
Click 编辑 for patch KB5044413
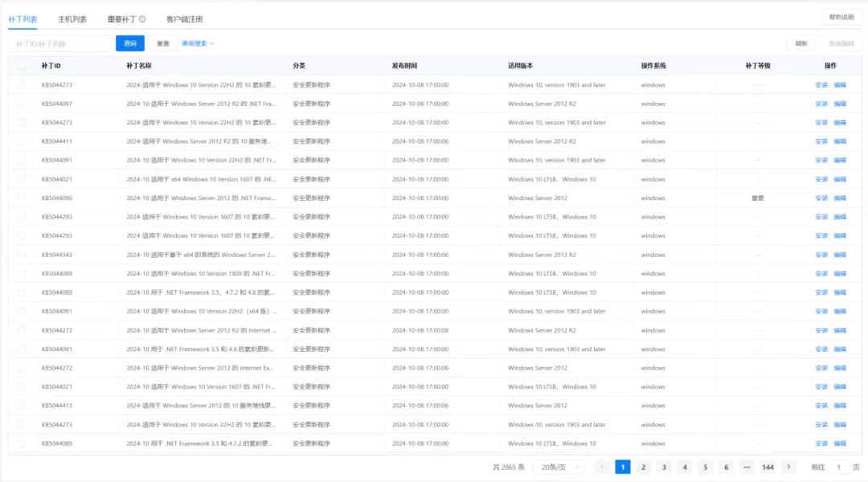tap(840, 405)
